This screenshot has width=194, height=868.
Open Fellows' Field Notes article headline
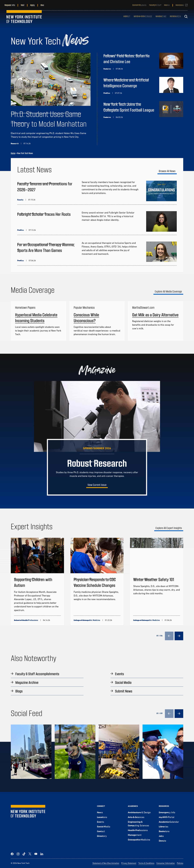pos(126,59)
